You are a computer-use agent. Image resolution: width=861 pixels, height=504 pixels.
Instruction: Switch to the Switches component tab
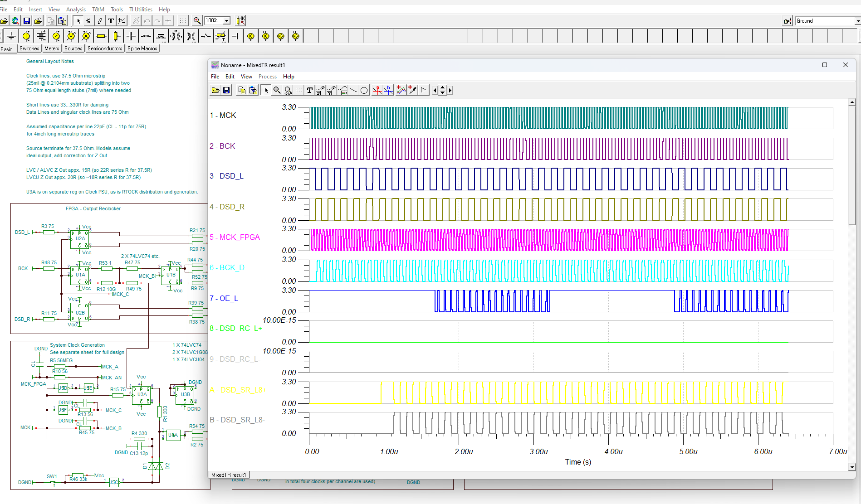coord(29,48)
